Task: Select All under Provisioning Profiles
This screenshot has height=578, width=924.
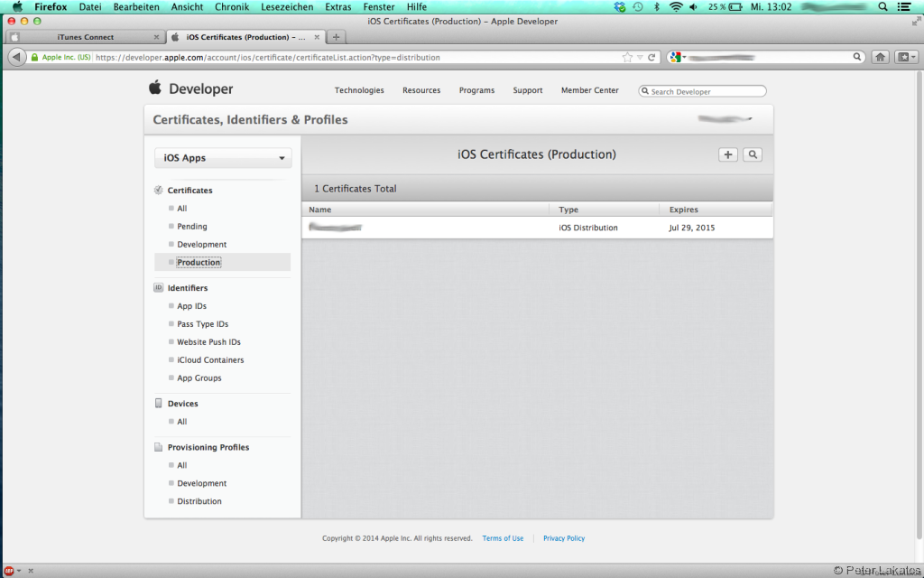Action: pyautogui.click(x=182, y=465)
